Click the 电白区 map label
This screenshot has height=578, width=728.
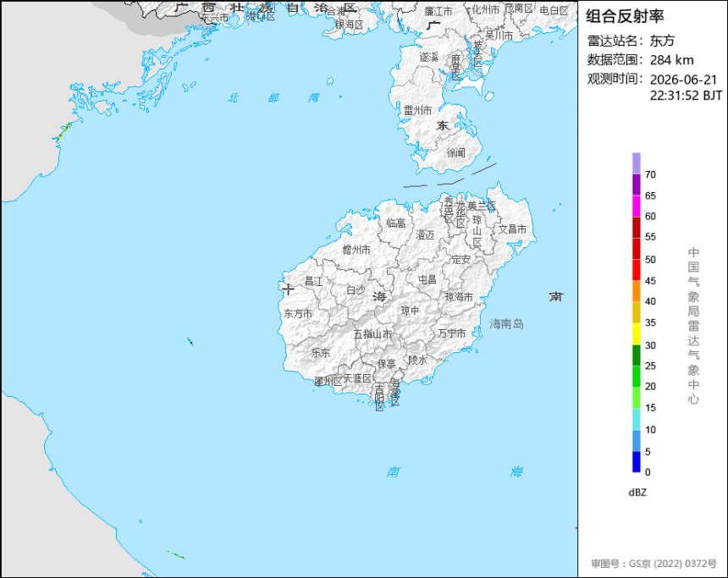click(554, 10)
